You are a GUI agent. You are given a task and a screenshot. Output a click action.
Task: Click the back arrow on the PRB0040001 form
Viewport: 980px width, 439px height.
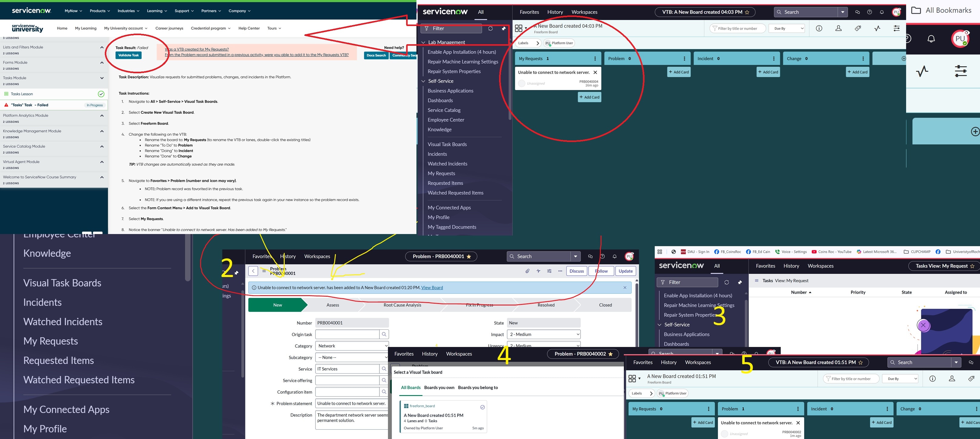click(x=253, y=271)
